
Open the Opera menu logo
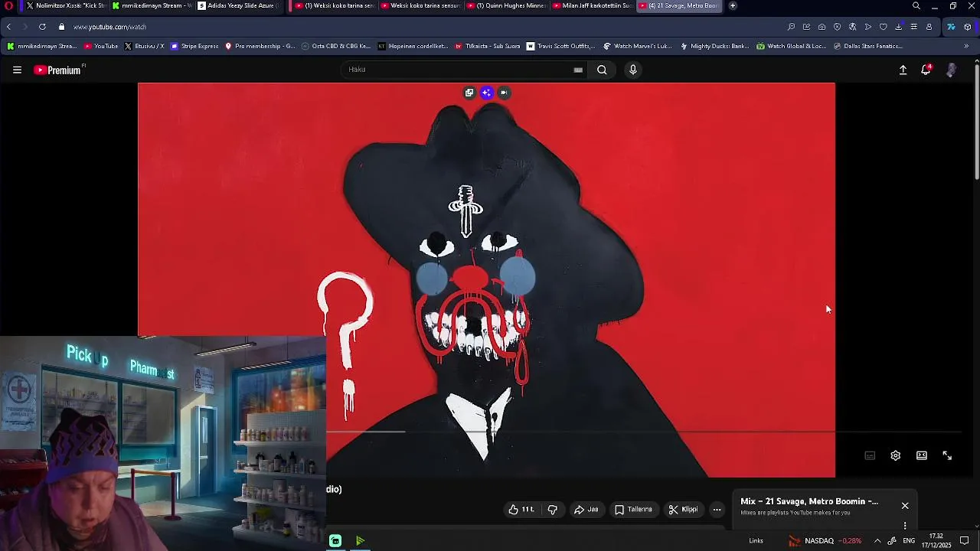(x=10, y=6)
